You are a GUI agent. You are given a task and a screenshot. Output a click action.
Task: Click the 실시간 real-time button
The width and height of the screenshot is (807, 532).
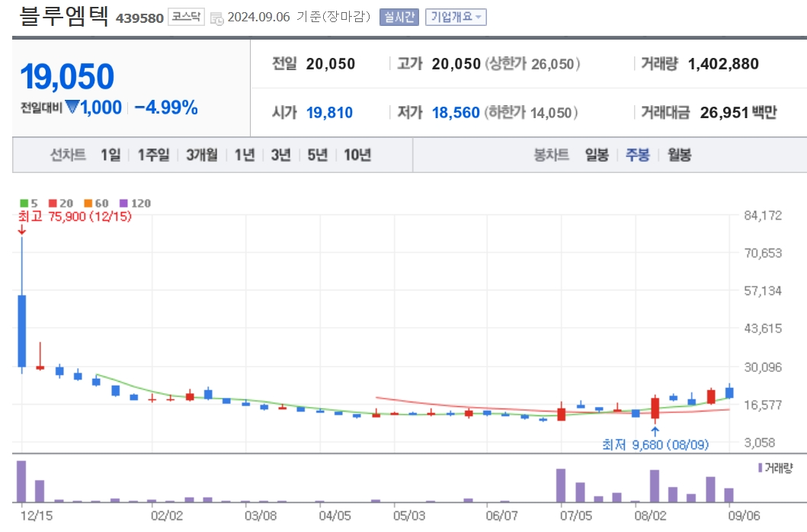point(399,17)
